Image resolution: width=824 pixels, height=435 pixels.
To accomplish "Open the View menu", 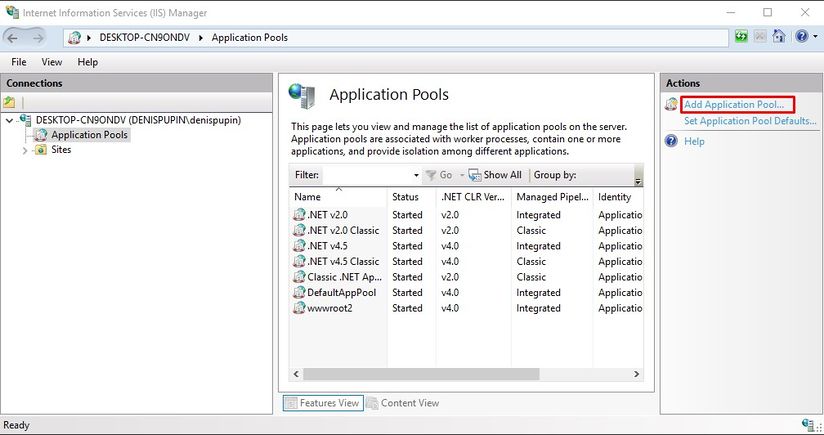I will coord(52,62).
